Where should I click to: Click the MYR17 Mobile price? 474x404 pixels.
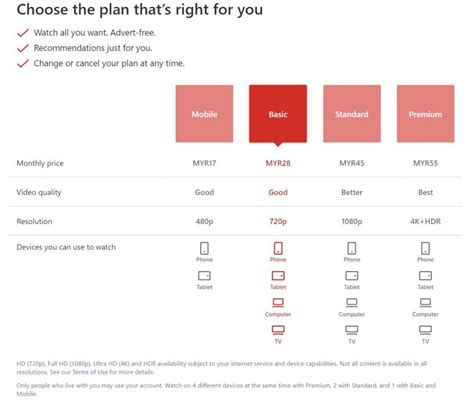(204, 163)
